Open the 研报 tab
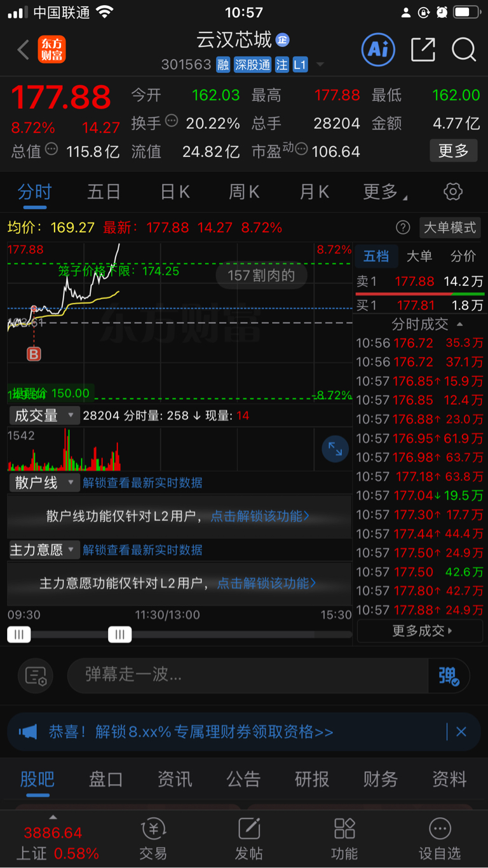The height and width of the screenshot is (868, 488). point(312,779)
